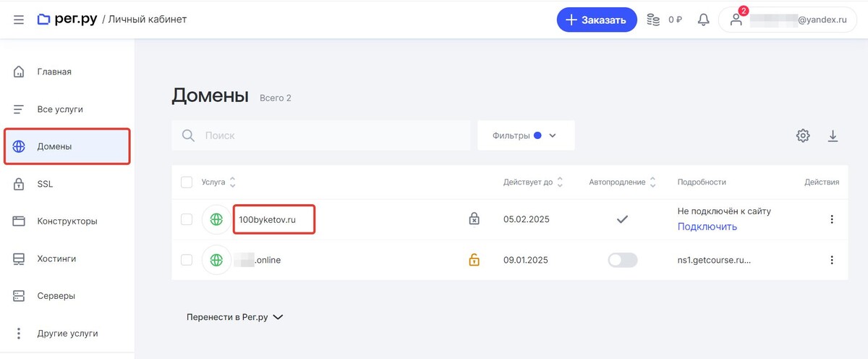Click Не подключён к сайту text
868x359 pixels.
[x=724, y=211]
